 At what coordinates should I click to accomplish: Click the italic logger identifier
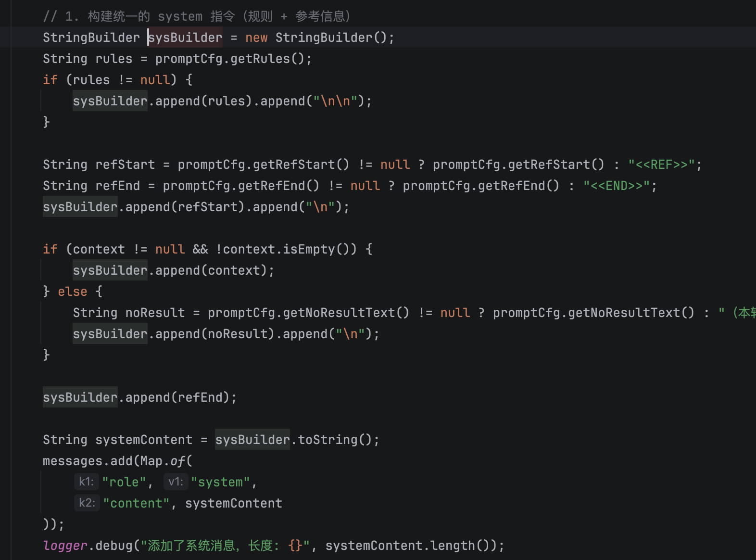[65, 546]
